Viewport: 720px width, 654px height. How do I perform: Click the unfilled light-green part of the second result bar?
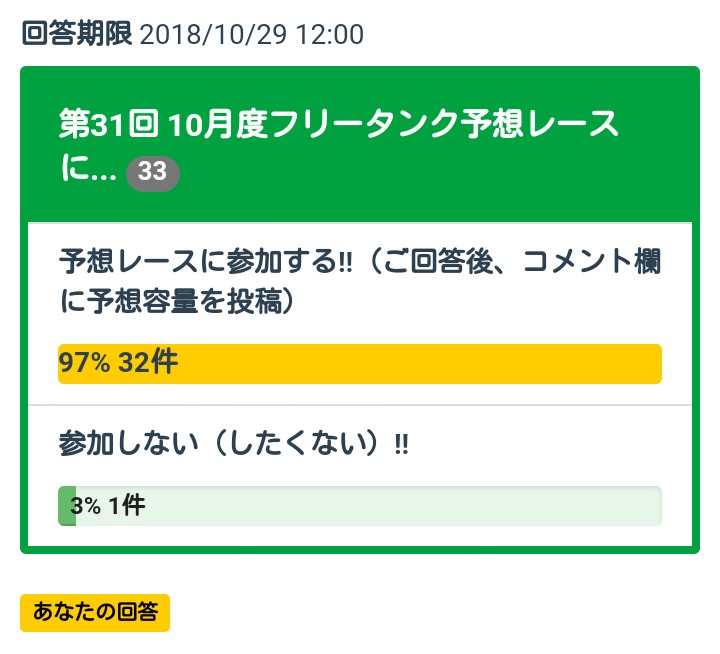[400, 506]
